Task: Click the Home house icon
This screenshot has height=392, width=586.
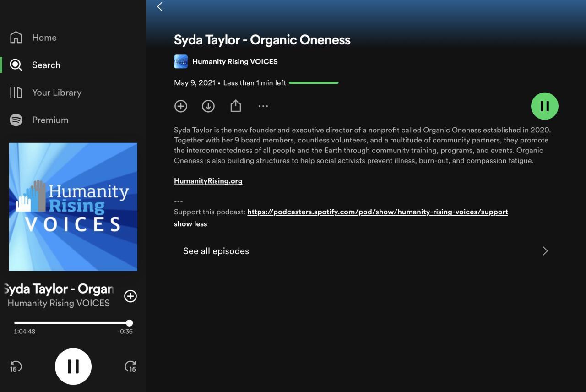Action: click(x=16, y=38)
